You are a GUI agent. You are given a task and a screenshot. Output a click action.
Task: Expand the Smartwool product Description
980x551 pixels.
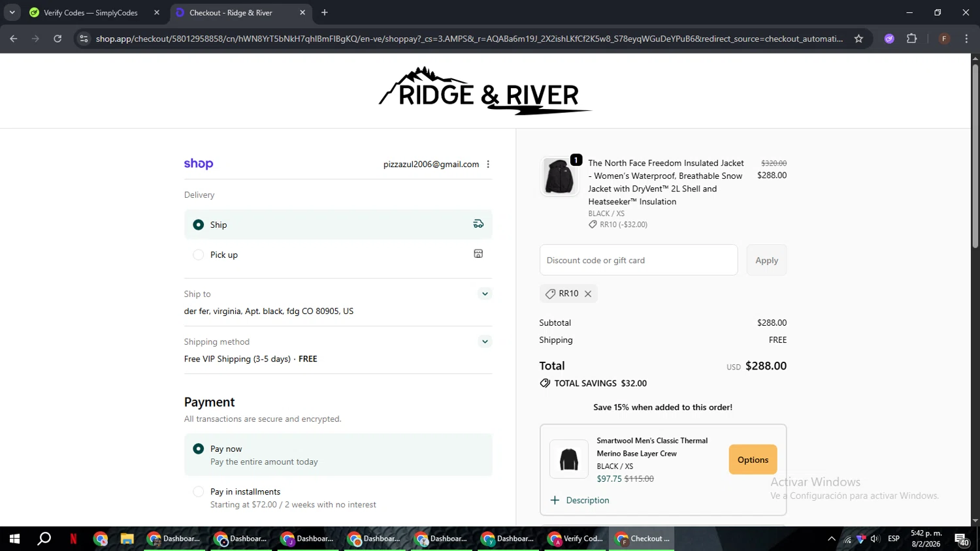coord(580,500)
